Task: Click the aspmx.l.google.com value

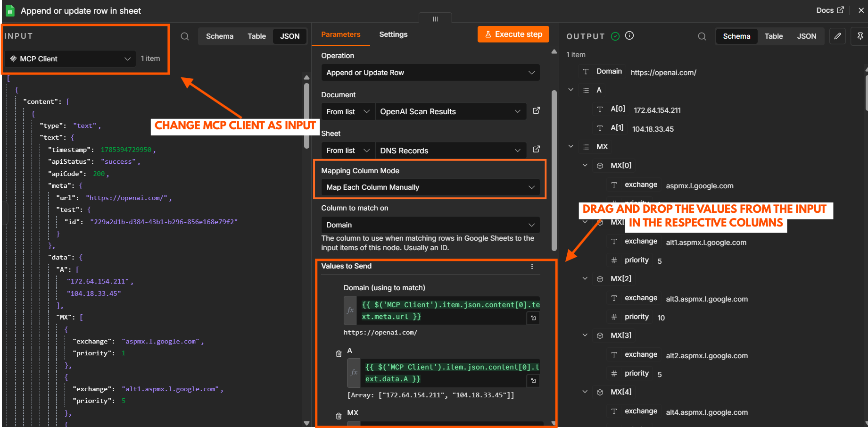Action: pos(700,186)
